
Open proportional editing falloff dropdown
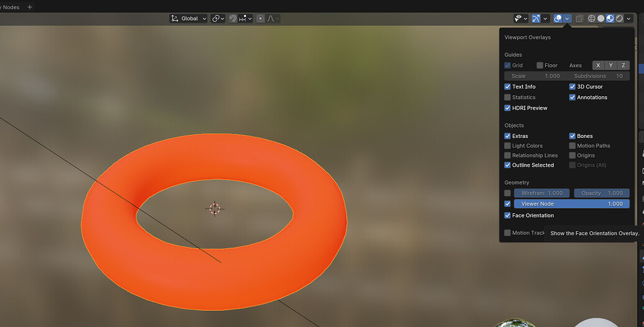273,19
